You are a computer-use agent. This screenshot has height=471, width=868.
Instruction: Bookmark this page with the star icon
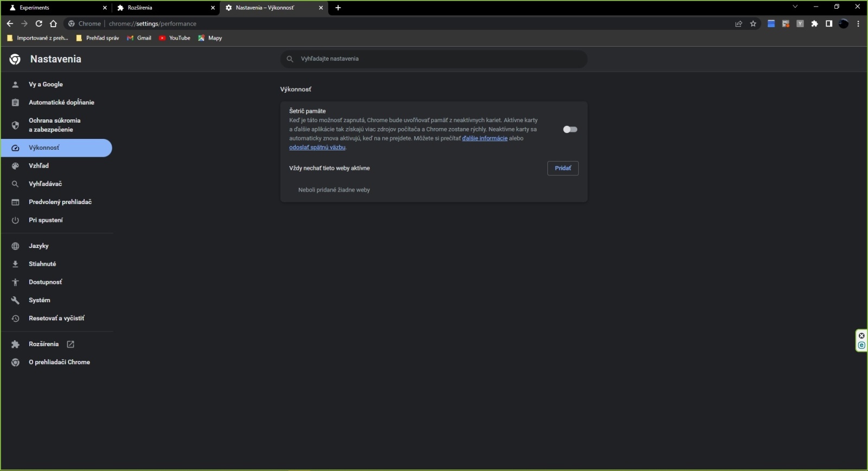[753, 24]
